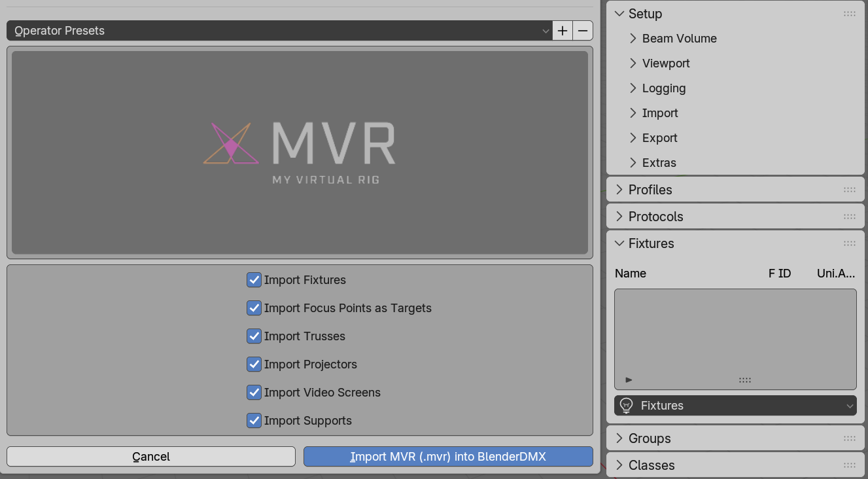The width and height of the screenshot is (868, 479).
Task: Click the Profiles panel drag grip dots
Action: coord(850,190)
